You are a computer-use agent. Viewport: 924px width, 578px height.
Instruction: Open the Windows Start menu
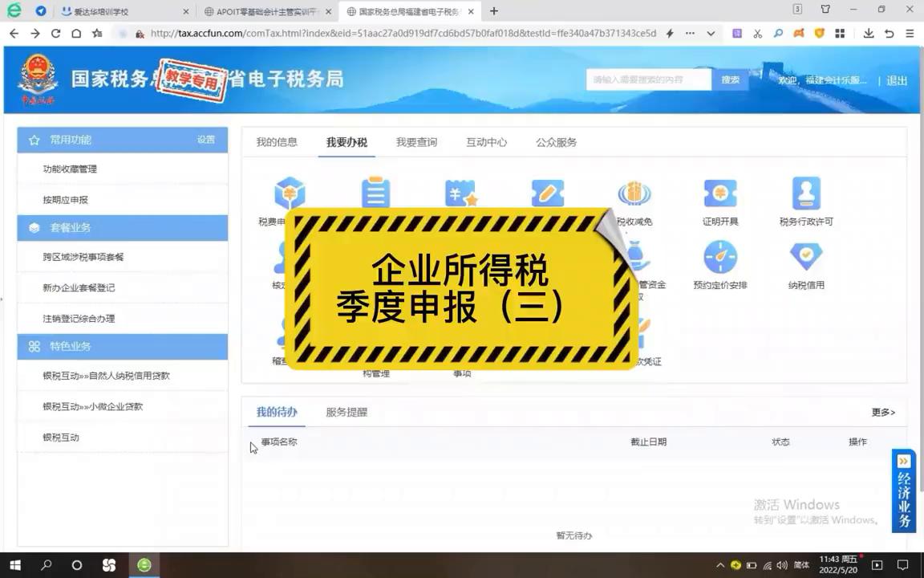click(x=15, y=565)
